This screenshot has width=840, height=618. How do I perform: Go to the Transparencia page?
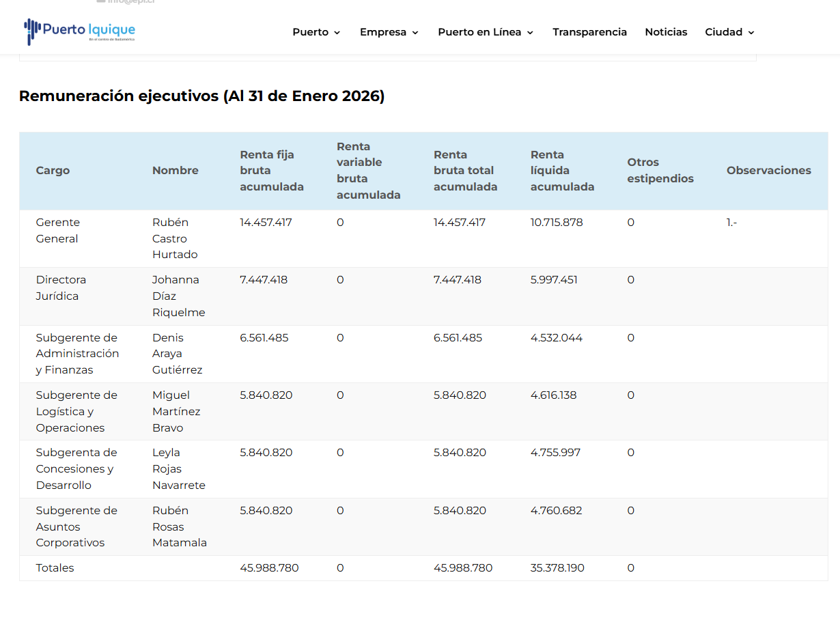click(589, 32)
